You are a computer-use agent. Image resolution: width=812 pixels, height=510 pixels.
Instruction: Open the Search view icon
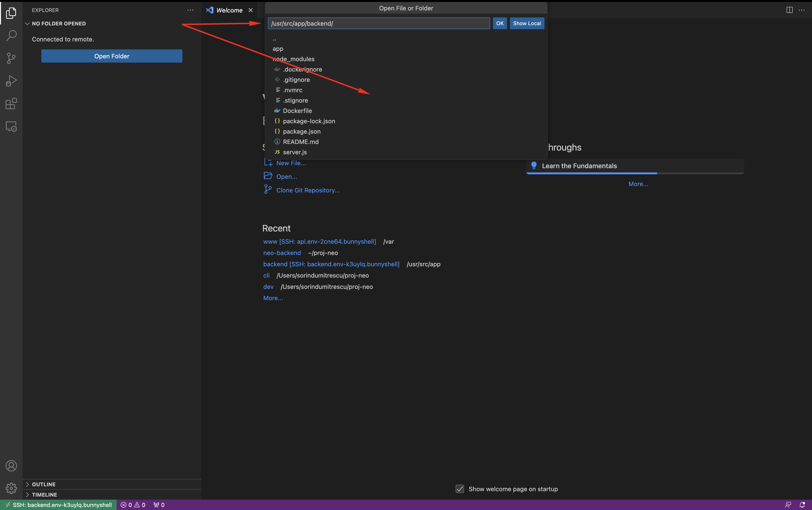[11, 36]
